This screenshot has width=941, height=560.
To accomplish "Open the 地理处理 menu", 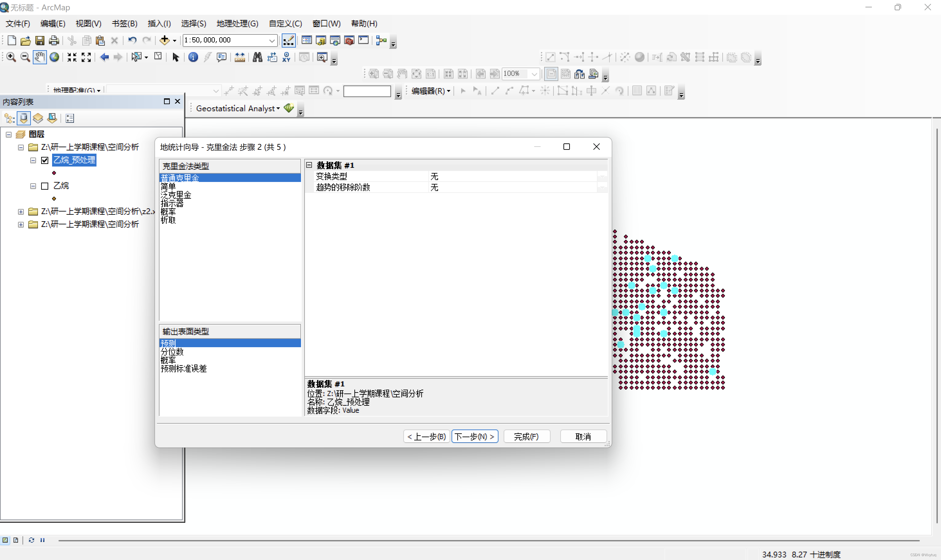I will click(x=237, y=23).
